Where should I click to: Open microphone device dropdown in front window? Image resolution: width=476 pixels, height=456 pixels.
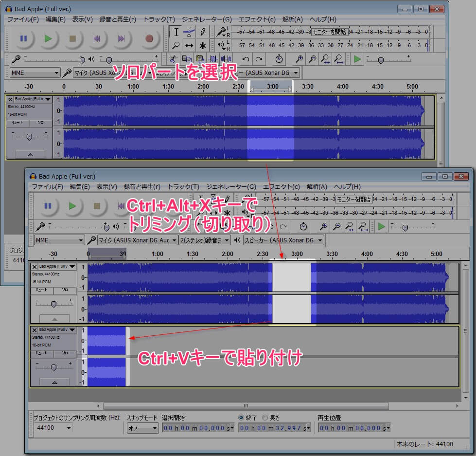[138, 240]
